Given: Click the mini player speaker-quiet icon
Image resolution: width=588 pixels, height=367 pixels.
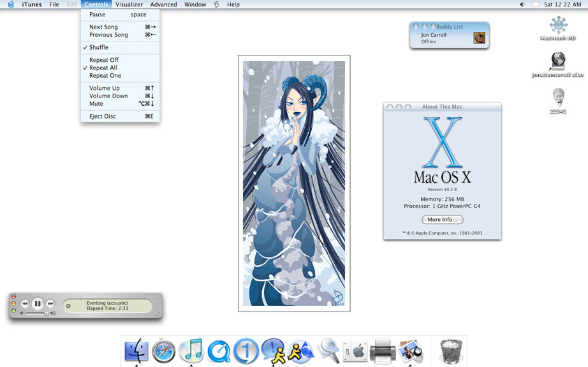Looking at the screenshot, I should point(22,313).
